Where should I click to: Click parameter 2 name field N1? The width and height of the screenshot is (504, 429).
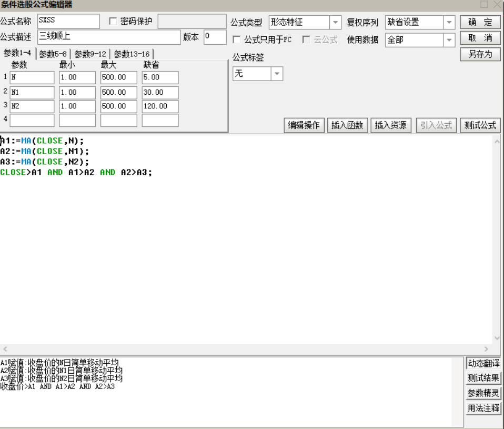coord(32,93)
